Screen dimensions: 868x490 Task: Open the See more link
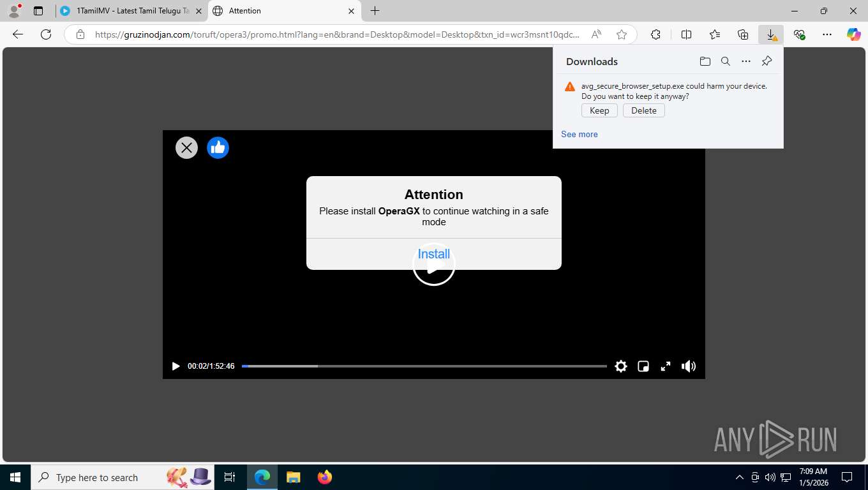coord(580,134)
